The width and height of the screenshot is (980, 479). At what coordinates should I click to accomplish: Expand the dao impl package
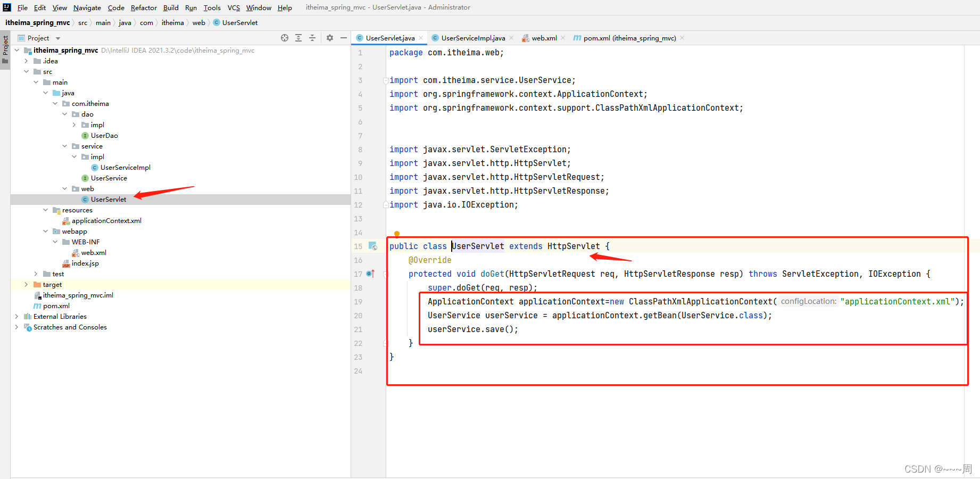point(74,125)
